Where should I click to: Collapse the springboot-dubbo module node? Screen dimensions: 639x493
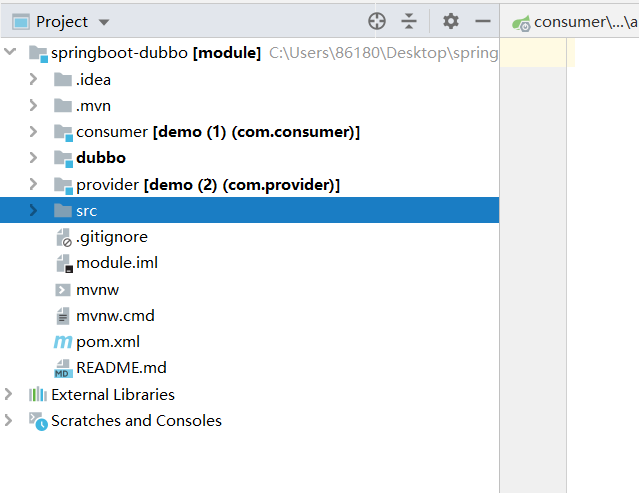tap(10, 53)
